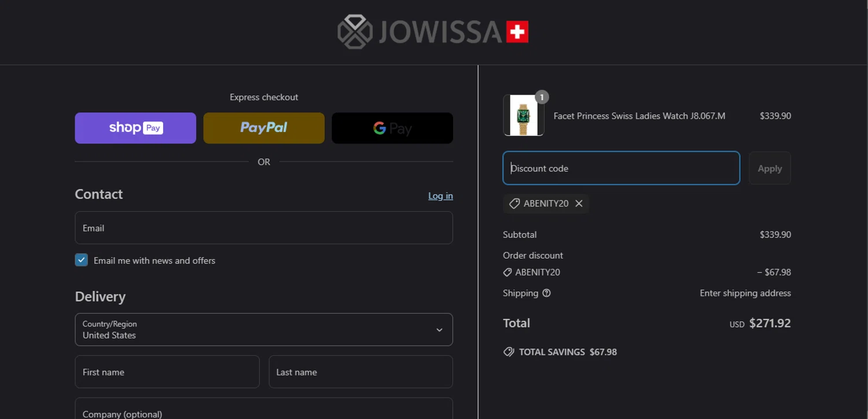
Task: Focus the Last name field
Action: (361, 372)
